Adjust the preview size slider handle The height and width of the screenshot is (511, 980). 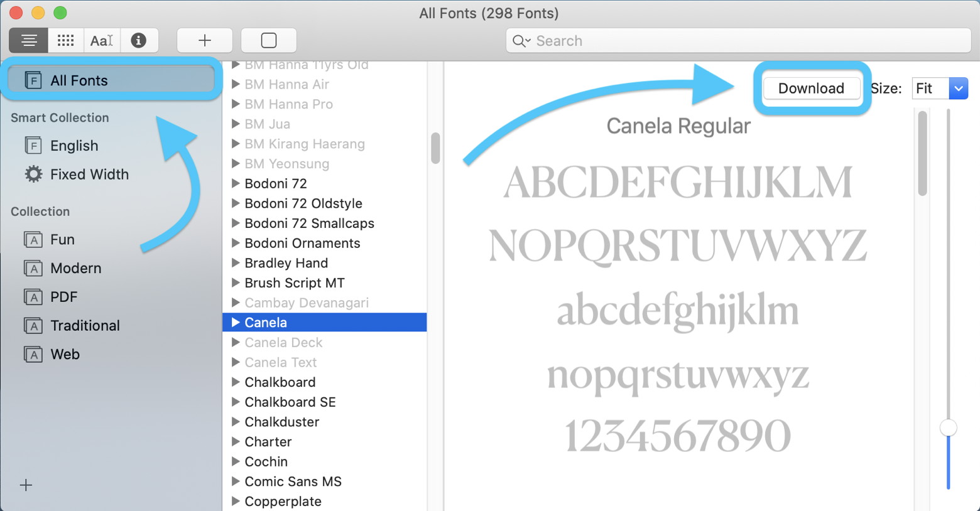[x=948, y=428]
